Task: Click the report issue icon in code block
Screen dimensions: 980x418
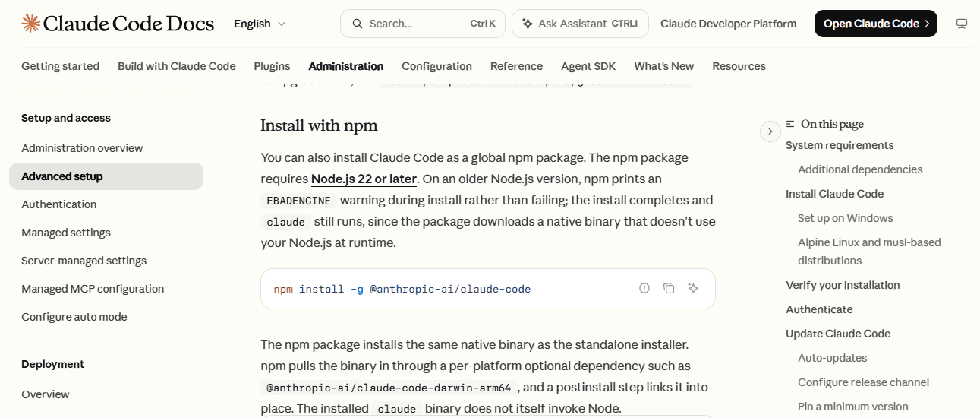Action: pyautogui.click(x=644, y=288)
